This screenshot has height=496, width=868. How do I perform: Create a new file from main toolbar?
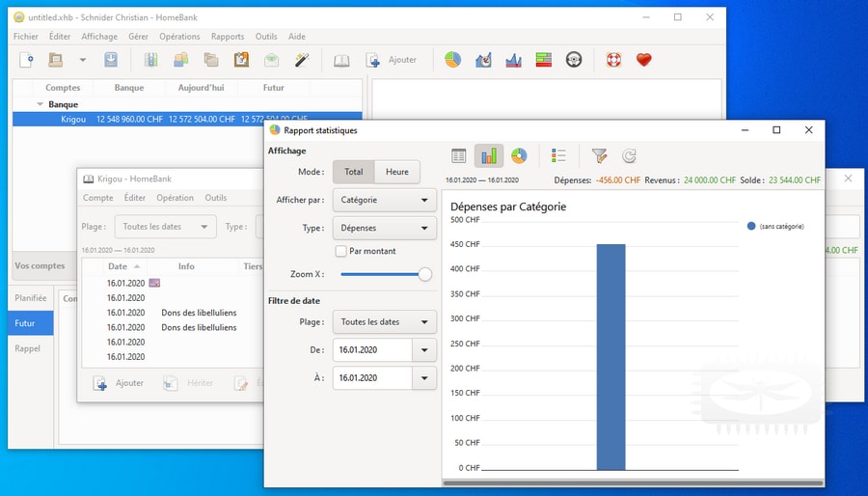pyautogui.click(x=26, y=60)
